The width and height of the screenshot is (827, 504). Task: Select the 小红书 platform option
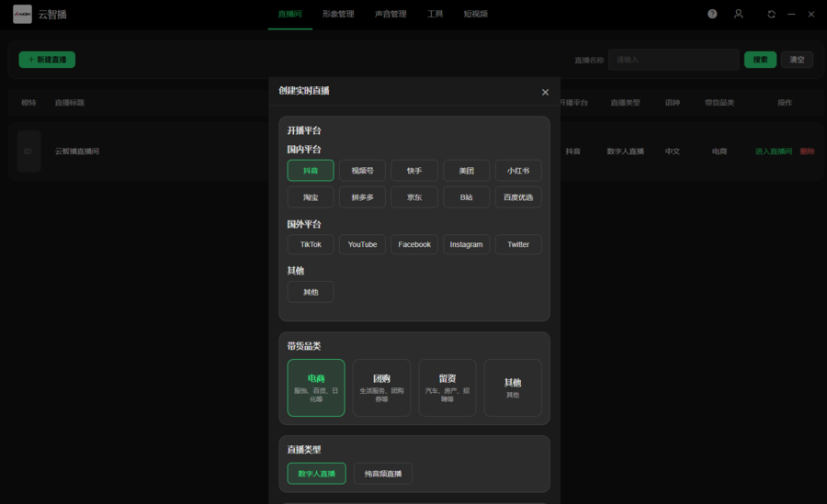coord(518,170)
